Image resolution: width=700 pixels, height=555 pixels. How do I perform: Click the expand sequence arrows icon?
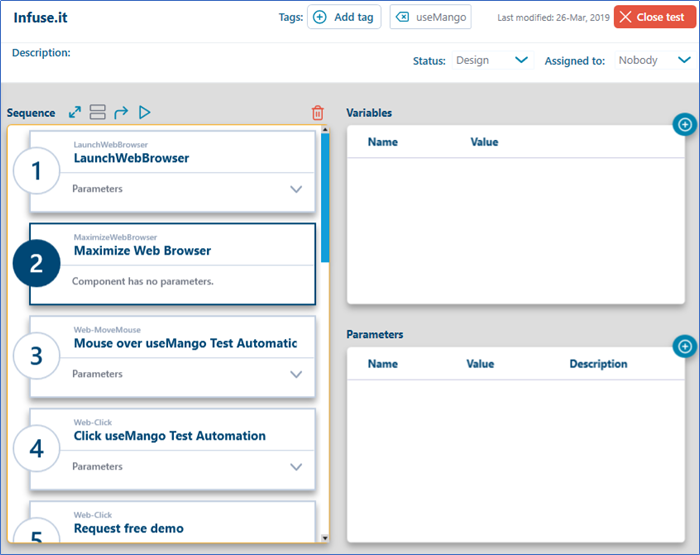75,112
